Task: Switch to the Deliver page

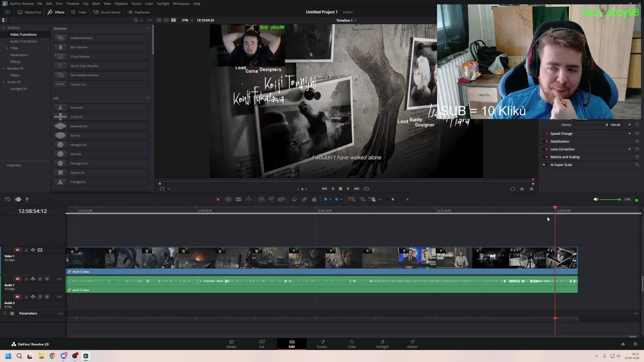Action: [x=412, y=344]
